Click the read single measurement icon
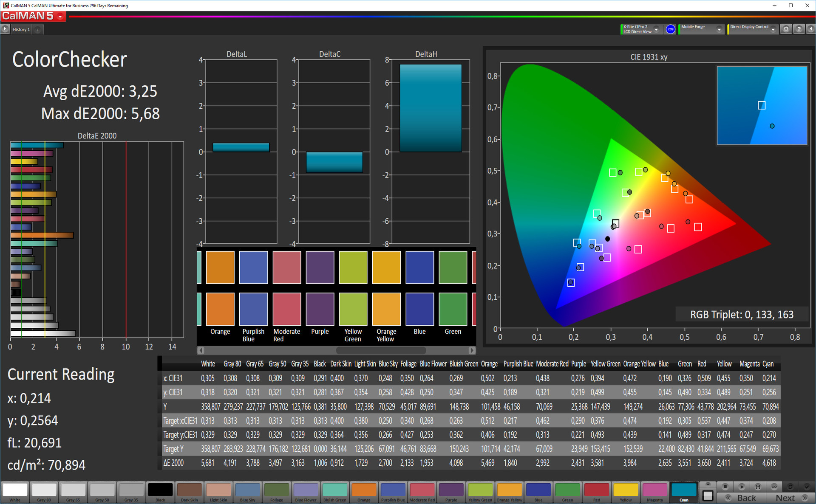This screenshot has height=504, width=816. (x=758, y=487)
